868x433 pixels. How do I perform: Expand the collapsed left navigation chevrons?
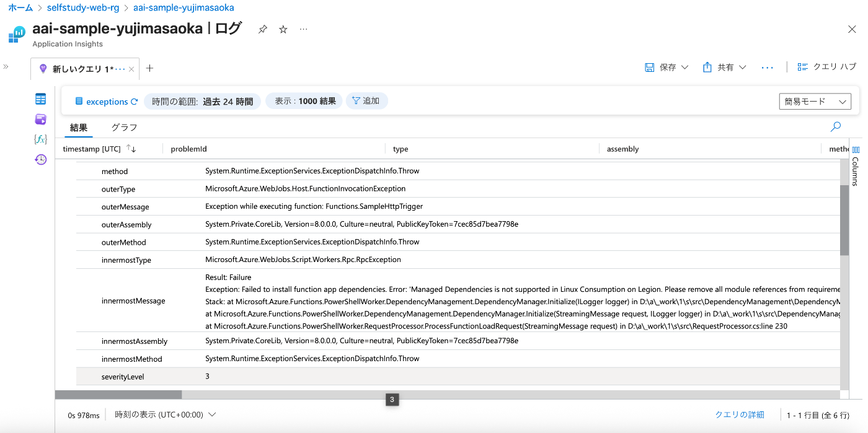[6, 66]
